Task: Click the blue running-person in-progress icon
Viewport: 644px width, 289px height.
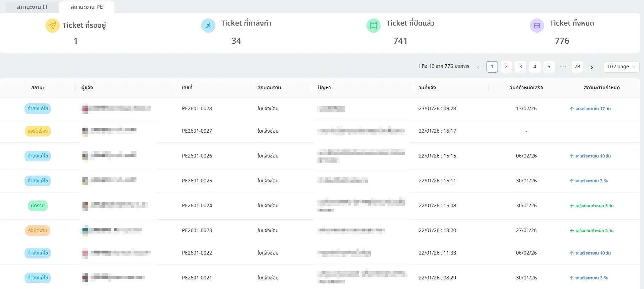Action: tap(208, 26)
